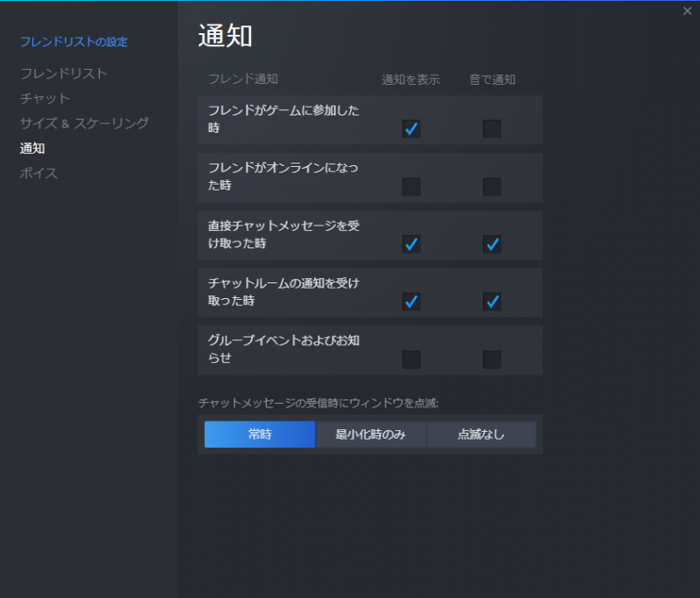The image size is (700, 598).
Task: Select 最小化時のみ flash option
Action: pos(370,435)
